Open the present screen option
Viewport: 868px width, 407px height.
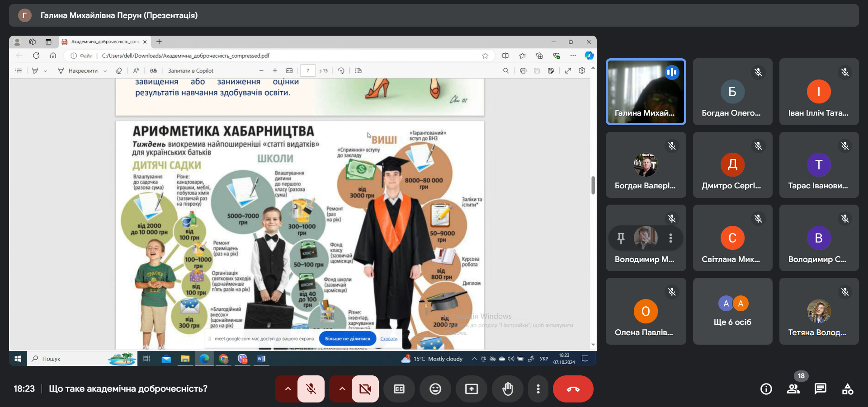(x=472, y=389)
